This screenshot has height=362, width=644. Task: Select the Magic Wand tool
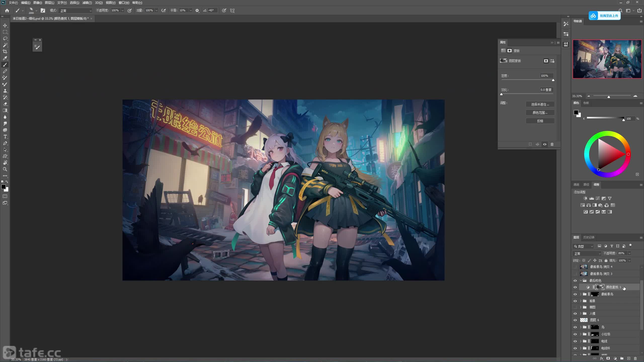coord(5,45)
